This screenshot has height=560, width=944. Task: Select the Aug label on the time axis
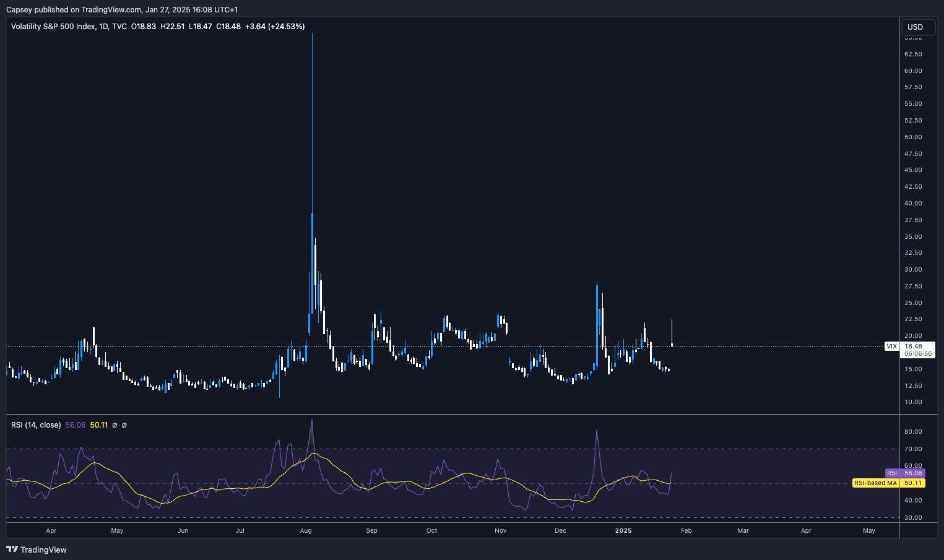tap(306, 530)
